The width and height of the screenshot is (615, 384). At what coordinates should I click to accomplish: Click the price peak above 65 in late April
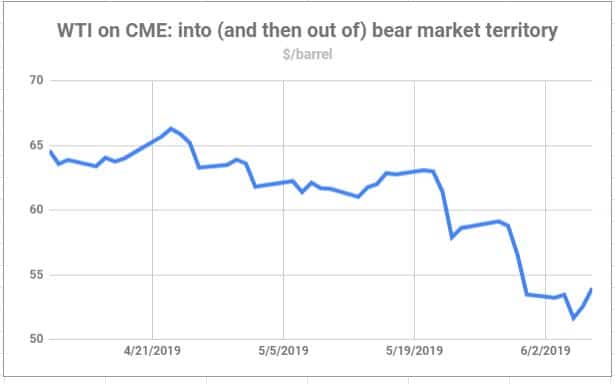click(171, 128)
